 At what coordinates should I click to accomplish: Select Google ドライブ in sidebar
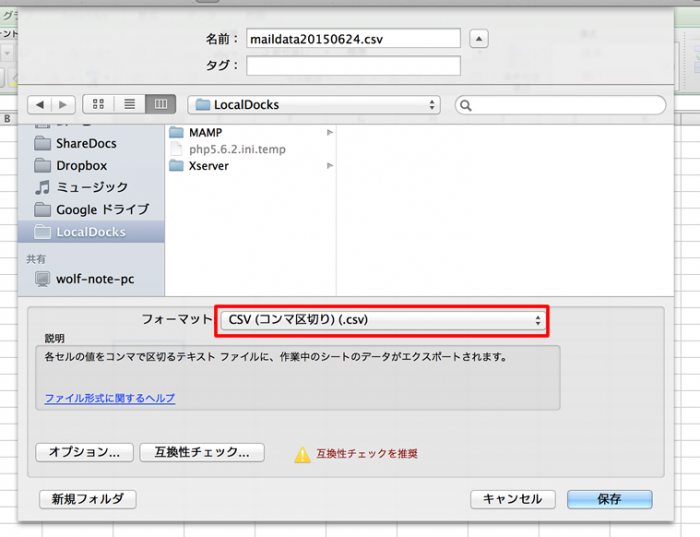pyautogui.click(x=91, y=209)
